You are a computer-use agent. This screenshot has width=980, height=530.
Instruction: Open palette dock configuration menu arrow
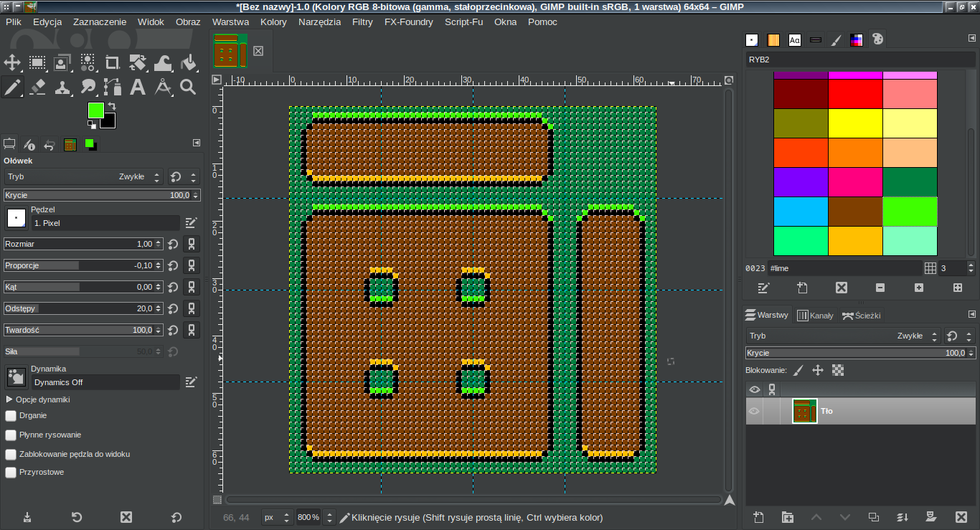[x=972, y=39]
